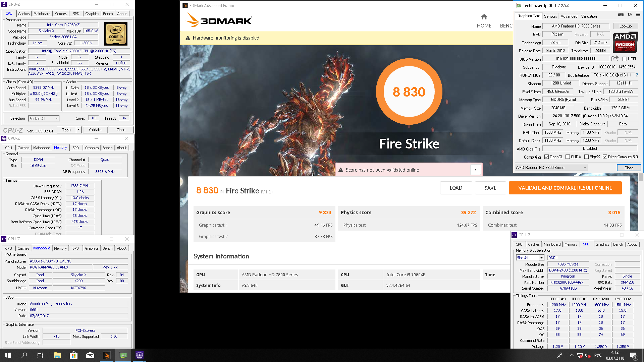The image size is (644, 362).
Task: Switch to CPU-Z via taskbar icon
Action: pos(140,355)
